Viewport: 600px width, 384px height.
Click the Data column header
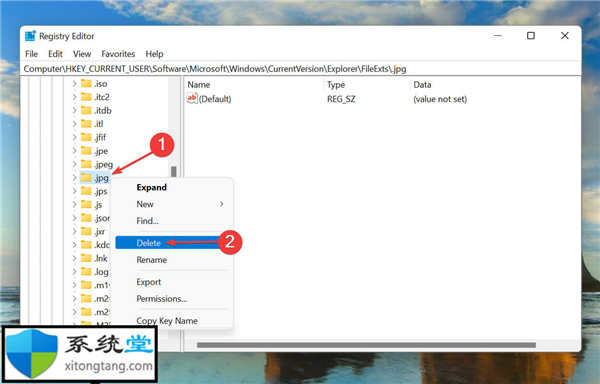422,85
